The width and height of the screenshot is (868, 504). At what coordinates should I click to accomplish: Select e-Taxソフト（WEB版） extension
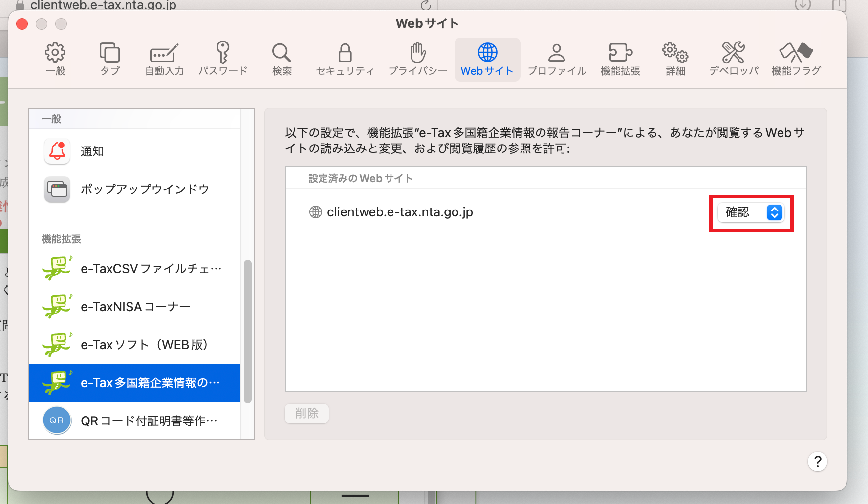[134, 345]
